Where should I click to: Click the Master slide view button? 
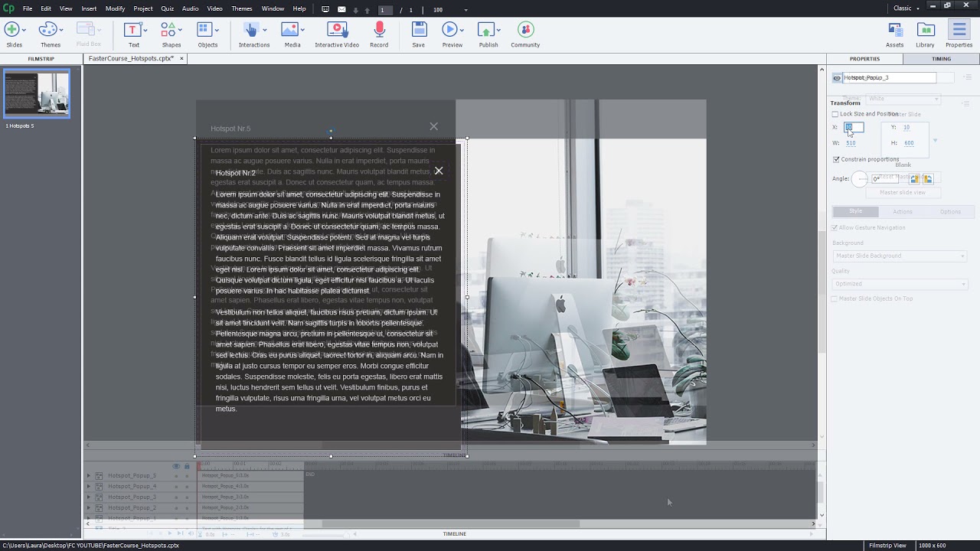point(902,192)
